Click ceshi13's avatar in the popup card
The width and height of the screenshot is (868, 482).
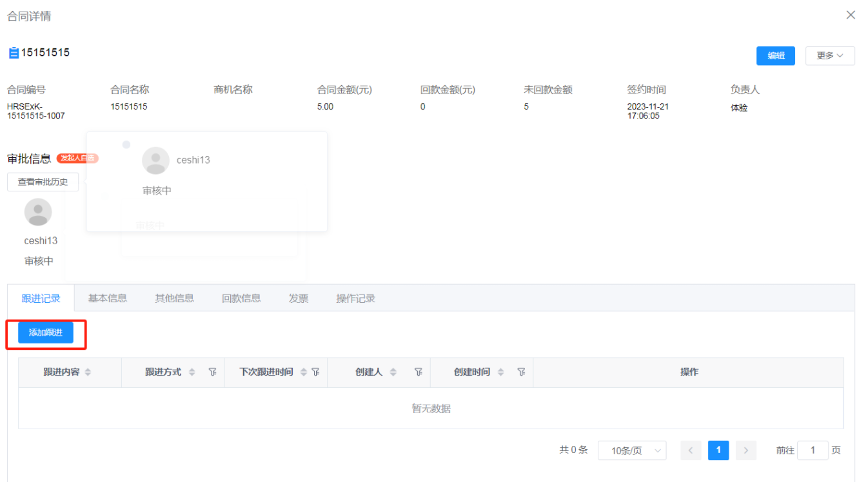(155, 160)
